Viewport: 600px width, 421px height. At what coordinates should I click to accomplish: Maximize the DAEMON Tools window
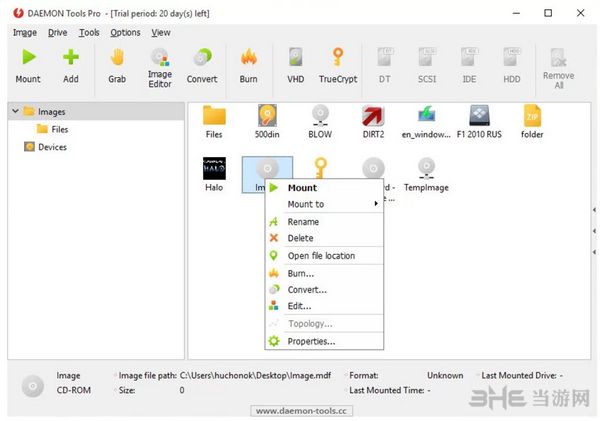548,13
